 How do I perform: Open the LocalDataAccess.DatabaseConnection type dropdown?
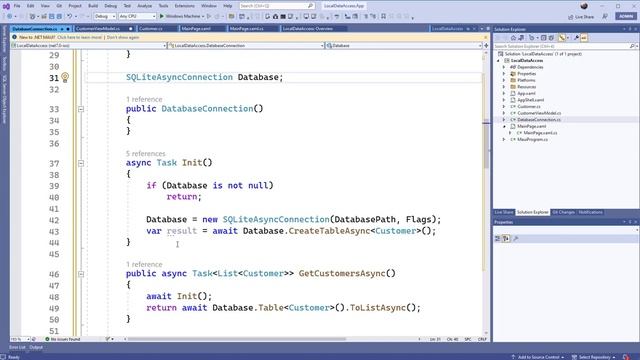click(x=322, y=46)
